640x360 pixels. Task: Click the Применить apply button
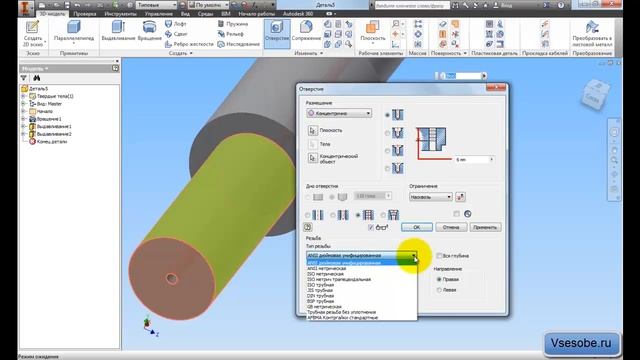[x=485, y=227]
